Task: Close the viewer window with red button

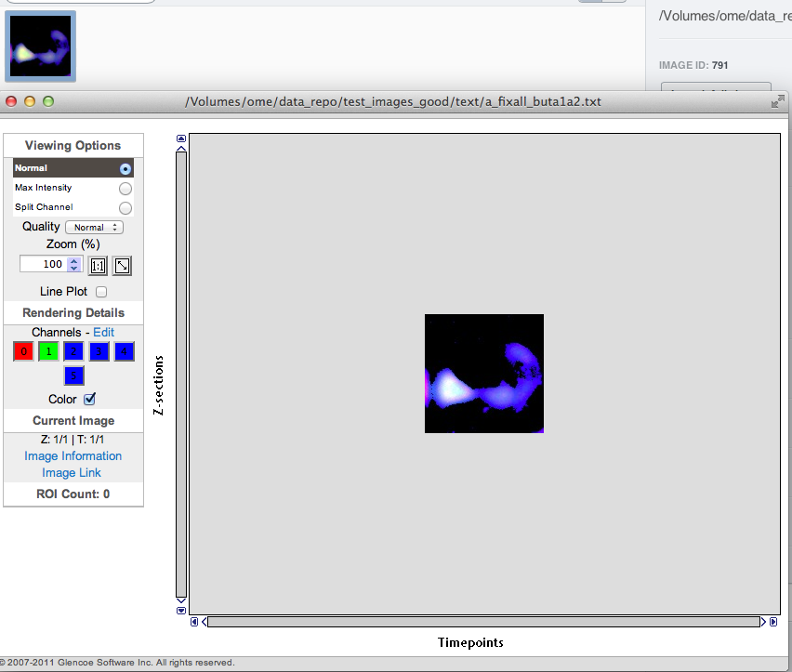Action: 11,101
